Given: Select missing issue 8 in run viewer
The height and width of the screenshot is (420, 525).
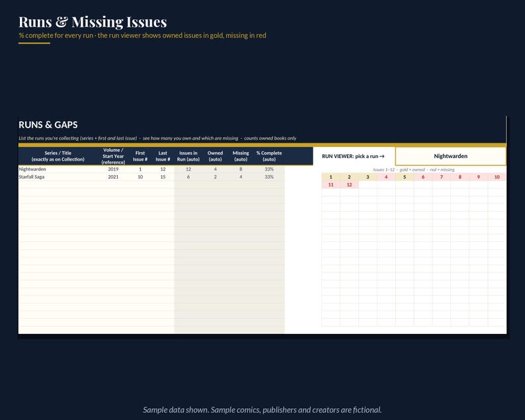Looking at the screenshot, I should coord(460,177).
